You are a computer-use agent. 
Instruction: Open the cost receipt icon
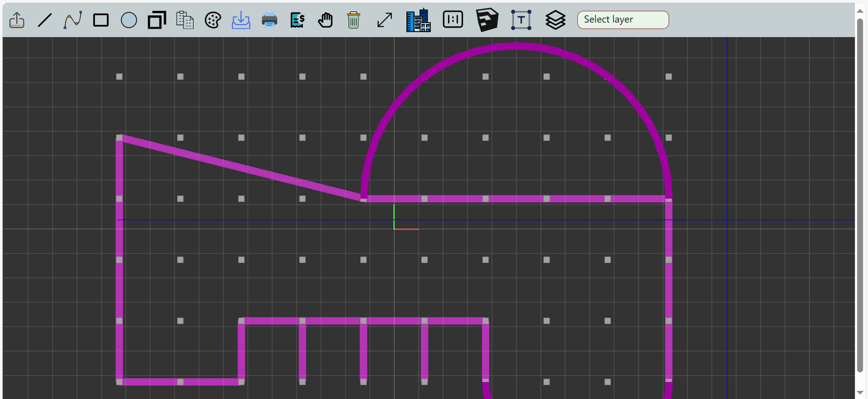coord(297,20)
